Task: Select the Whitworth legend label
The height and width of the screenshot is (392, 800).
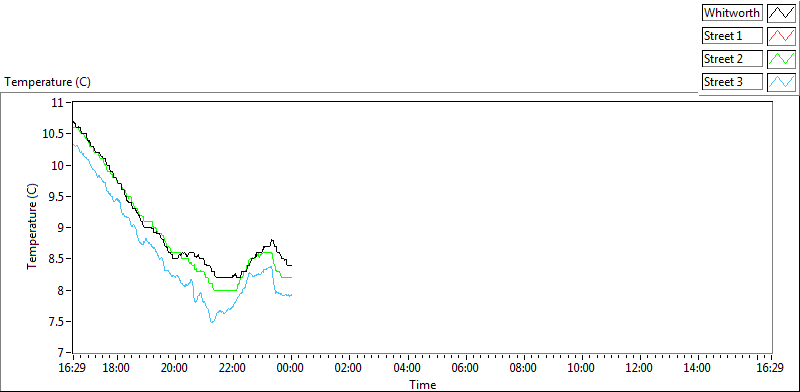Action: click(732, 13)
